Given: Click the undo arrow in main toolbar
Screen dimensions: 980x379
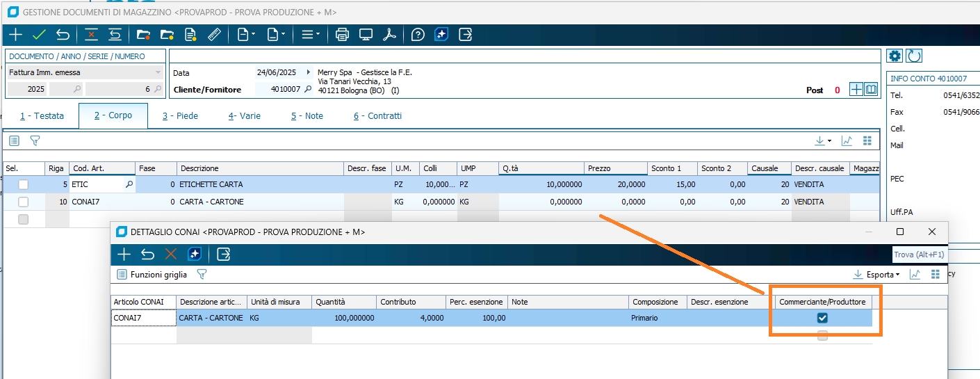Looking at the screenshot, I should pos(63,34).
